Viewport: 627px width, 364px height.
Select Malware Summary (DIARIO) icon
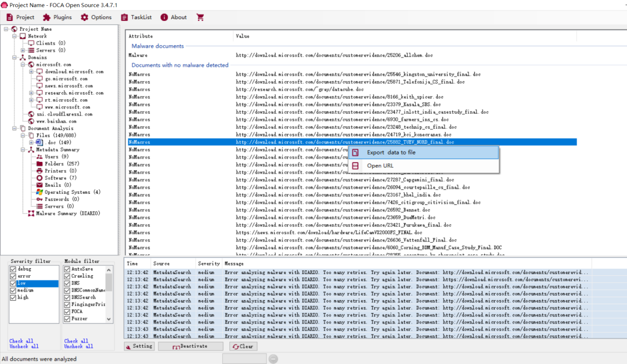(x=31, y=214)
